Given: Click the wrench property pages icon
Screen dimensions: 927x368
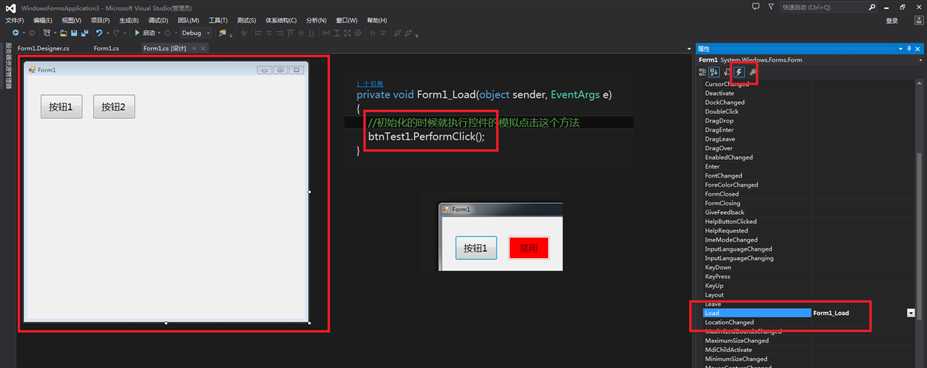Looking at the screenshot, I should pos(752,72).
